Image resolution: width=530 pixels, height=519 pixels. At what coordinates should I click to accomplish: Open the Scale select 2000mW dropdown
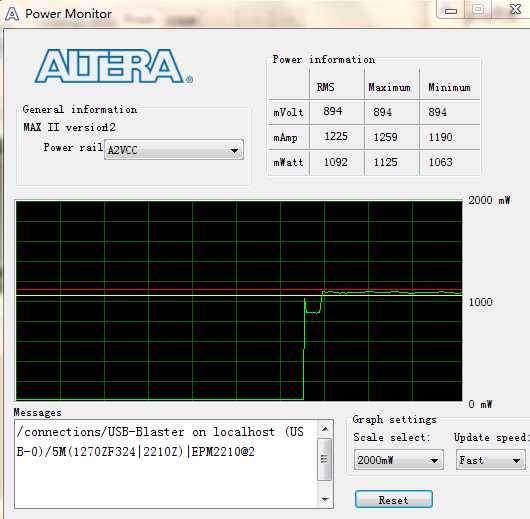click(399, 460)
